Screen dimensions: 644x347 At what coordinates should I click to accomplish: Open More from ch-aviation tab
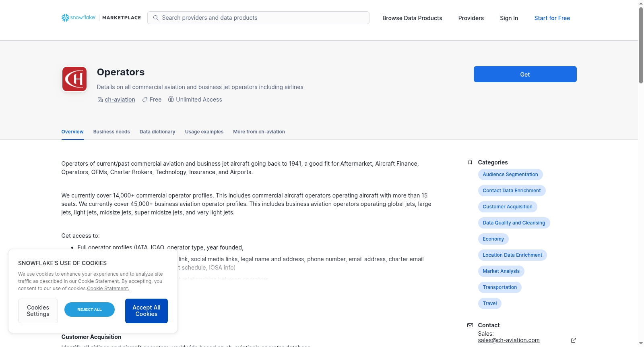click(x=259, y=132)
